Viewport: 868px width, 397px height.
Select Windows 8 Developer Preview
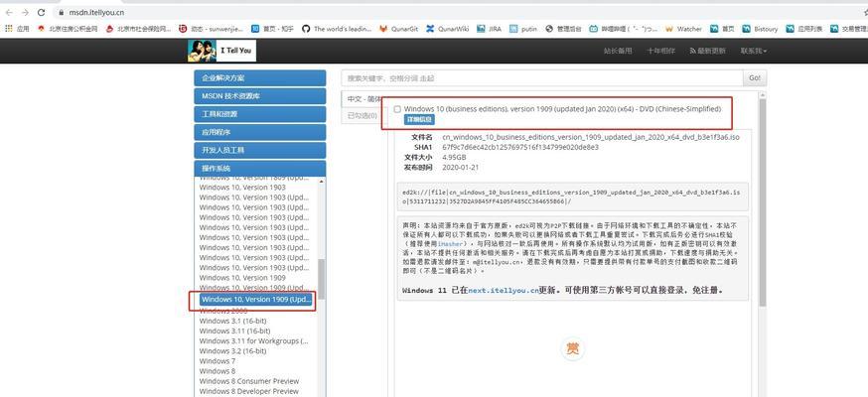(249, 391)
